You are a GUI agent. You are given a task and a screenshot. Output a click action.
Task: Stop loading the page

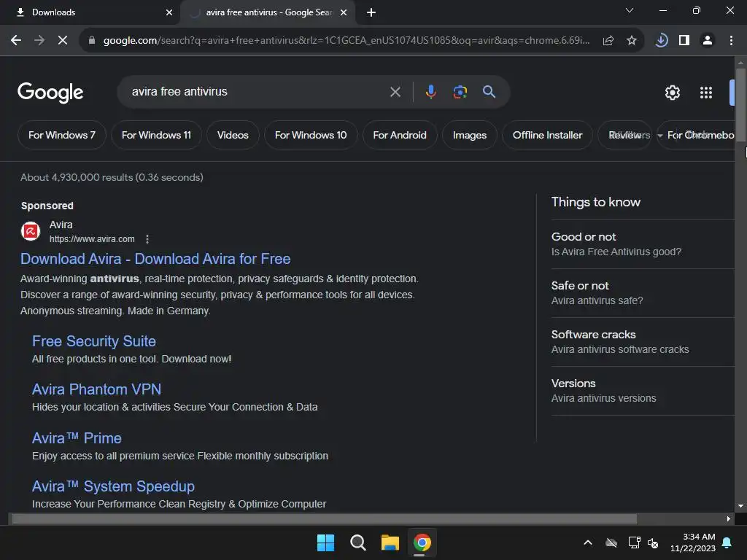click(63, 41)
